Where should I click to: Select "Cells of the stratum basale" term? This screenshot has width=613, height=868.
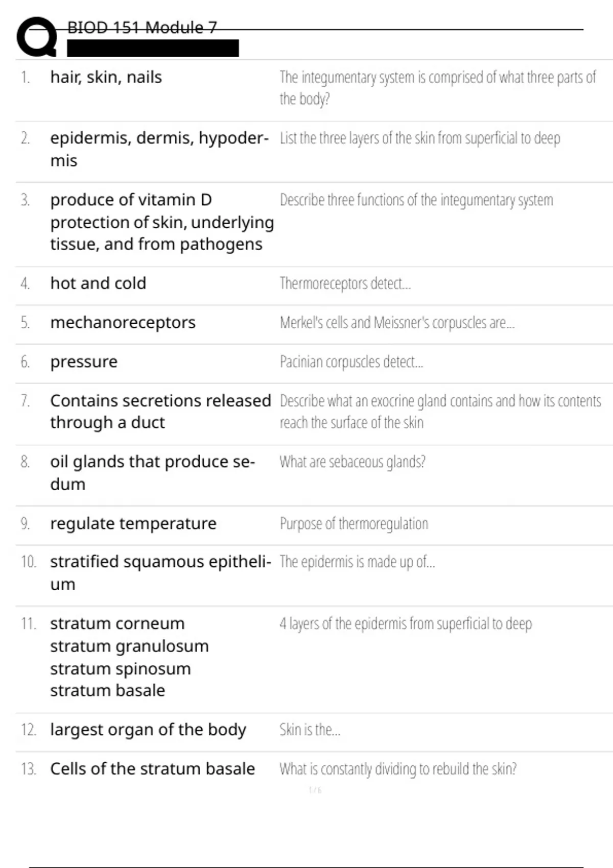(152, 768)
